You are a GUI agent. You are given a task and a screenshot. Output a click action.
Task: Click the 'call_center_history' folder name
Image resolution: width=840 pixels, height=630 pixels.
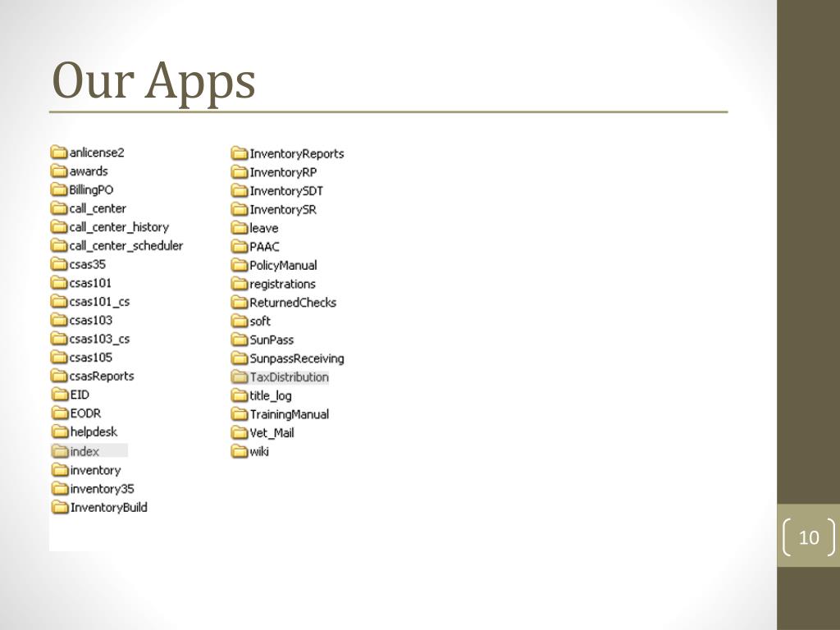[x=119, y=227]
